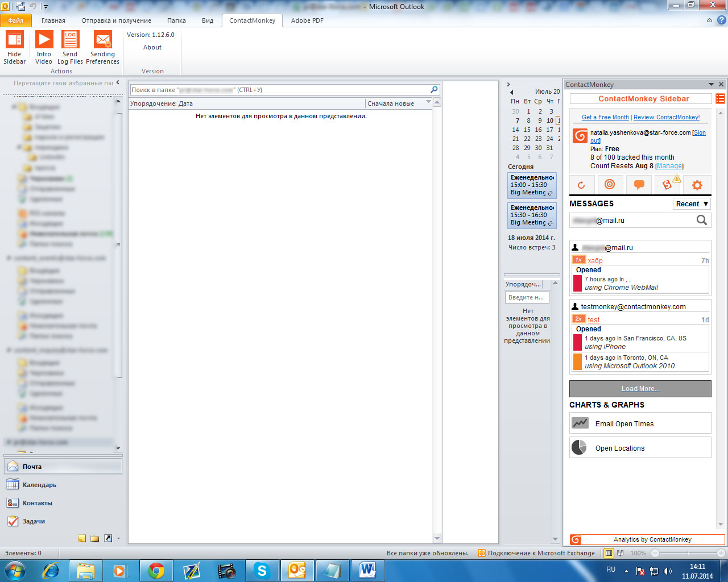Open the test tracked message link

(x=594, y=320)
